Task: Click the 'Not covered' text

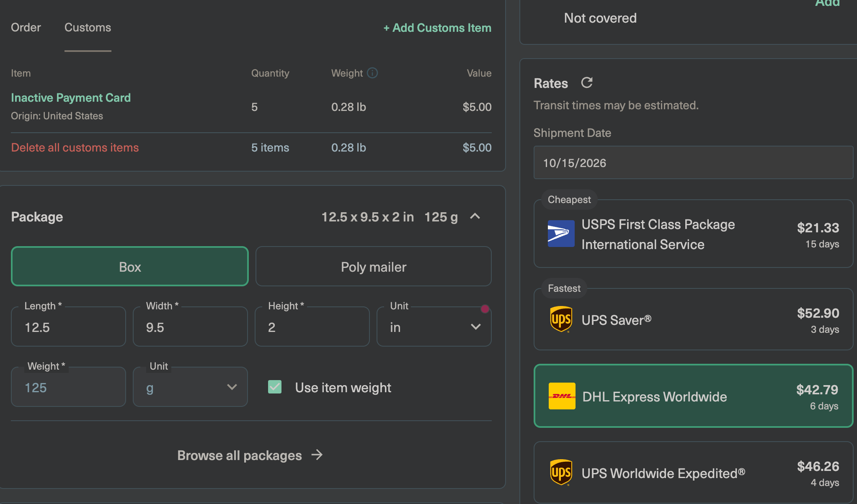Action: point(600,18)
